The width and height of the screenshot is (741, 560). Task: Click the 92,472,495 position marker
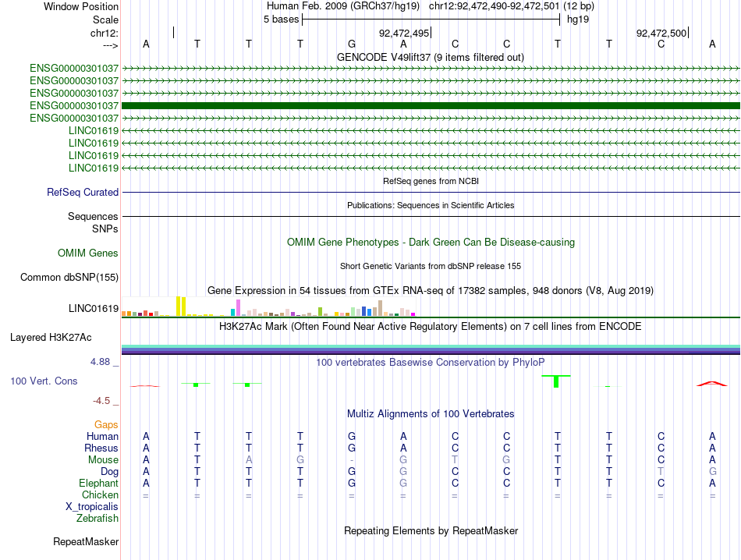pos(405,33)
